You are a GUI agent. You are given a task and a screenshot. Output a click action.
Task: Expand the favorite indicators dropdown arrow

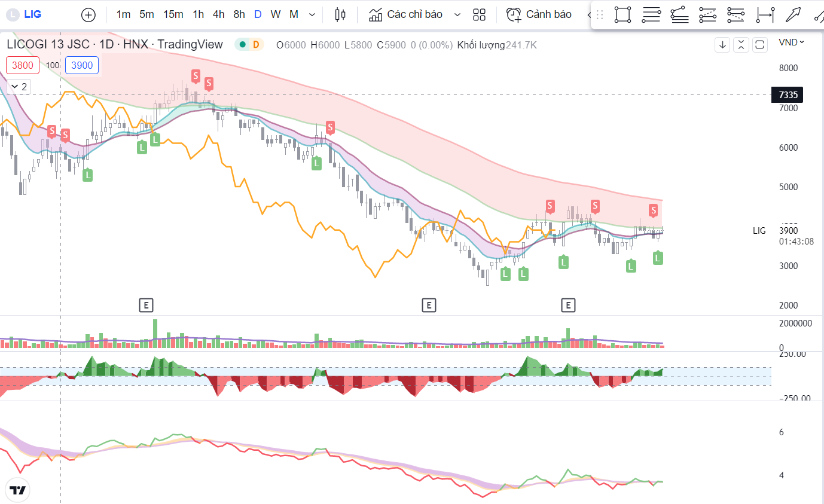(x=457, y=14)
